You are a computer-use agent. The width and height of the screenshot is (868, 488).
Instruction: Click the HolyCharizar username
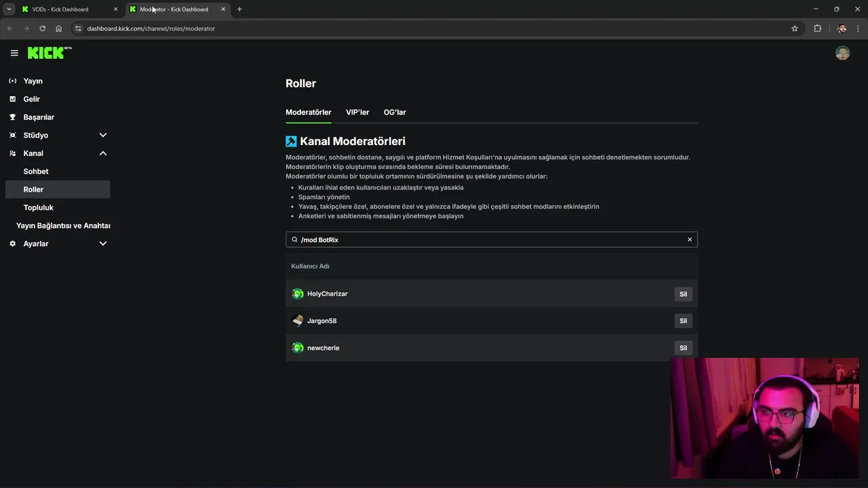pos(328,293)
